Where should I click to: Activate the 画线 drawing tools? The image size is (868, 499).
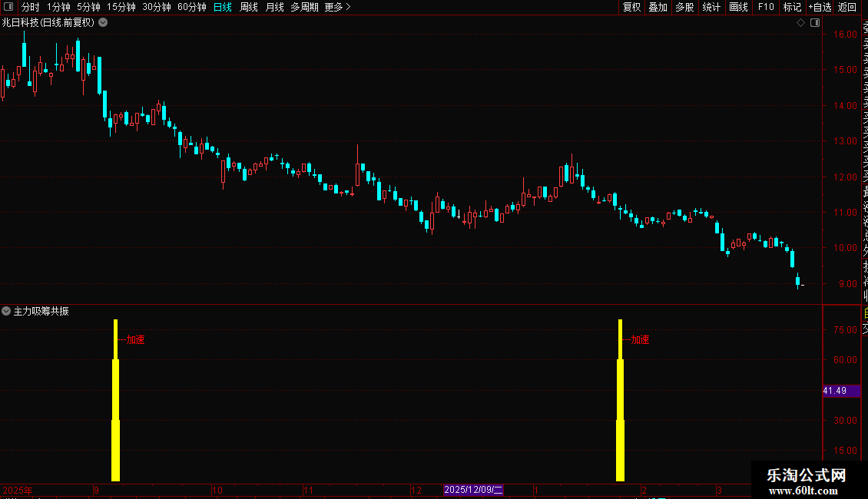[738, 7]
